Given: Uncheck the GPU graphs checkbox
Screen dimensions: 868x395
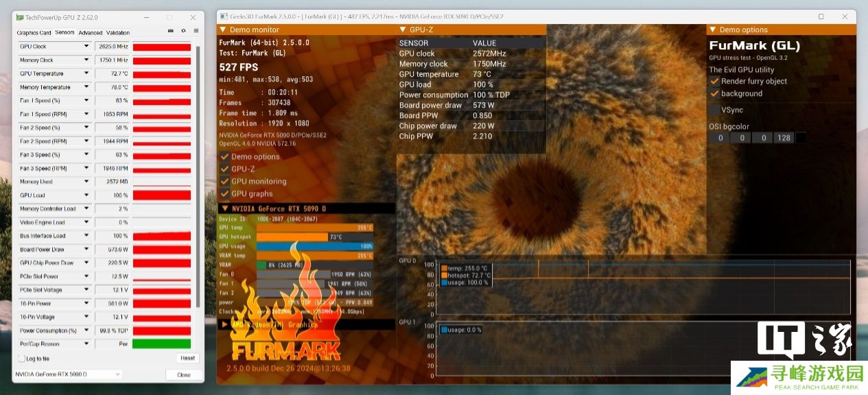Looking at the screenshot, I should (224, 193).
